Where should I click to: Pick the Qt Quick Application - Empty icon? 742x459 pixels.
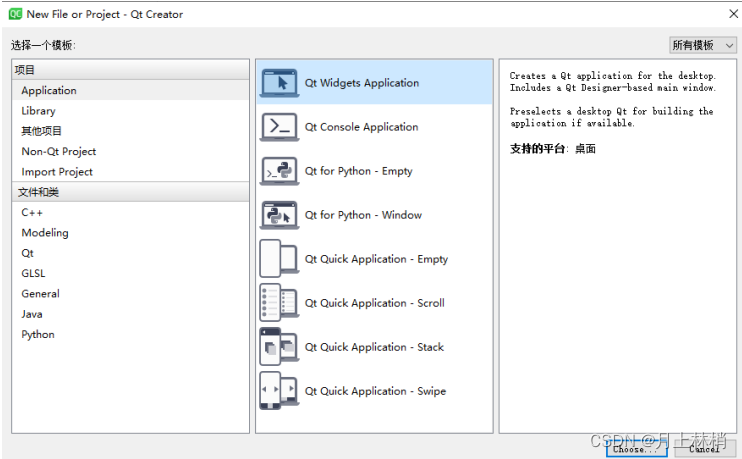(279, 258)
